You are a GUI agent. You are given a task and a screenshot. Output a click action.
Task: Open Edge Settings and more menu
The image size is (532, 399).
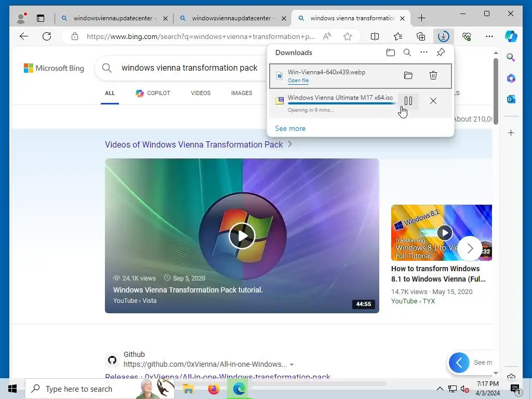click(x=489, y=36)
